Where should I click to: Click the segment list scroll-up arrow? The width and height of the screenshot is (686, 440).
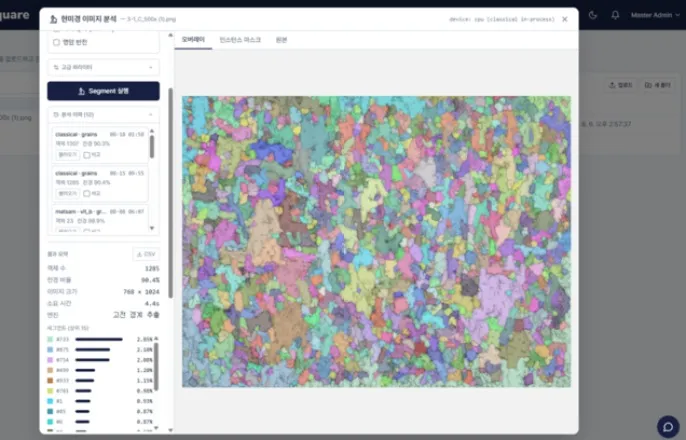pos(156,339)
